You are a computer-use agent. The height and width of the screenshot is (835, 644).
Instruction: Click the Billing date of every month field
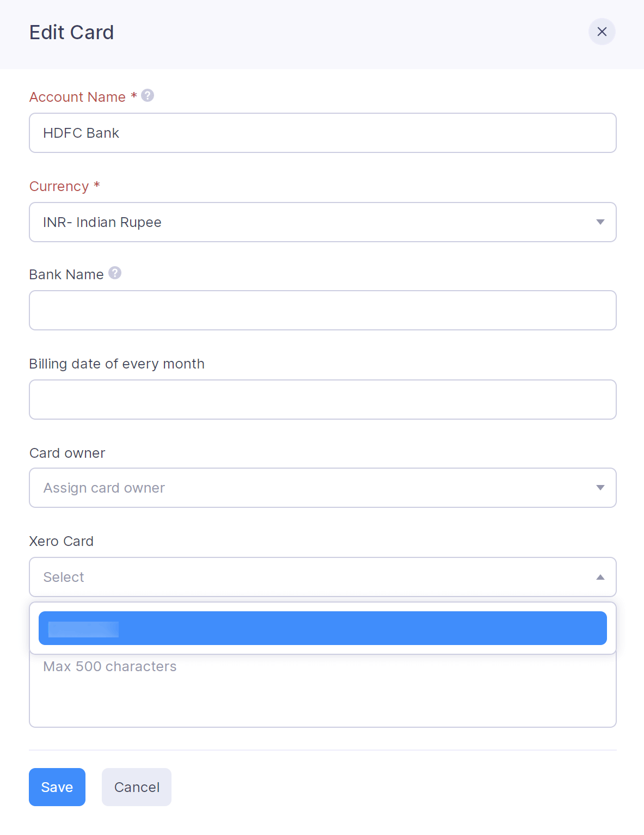click(322, 400)
